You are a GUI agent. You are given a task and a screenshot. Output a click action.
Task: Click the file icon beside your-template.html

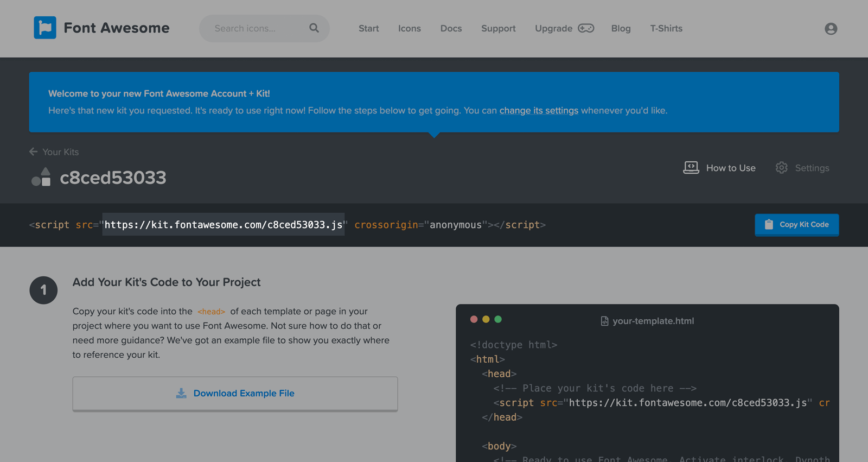[604, 321]
